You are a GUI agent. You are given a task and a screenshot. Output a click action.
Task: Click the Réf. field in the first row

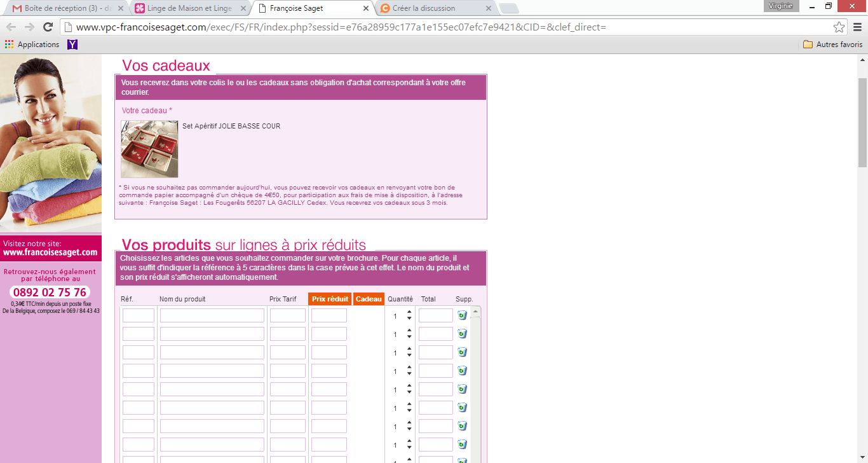click(x=138, y=315)
